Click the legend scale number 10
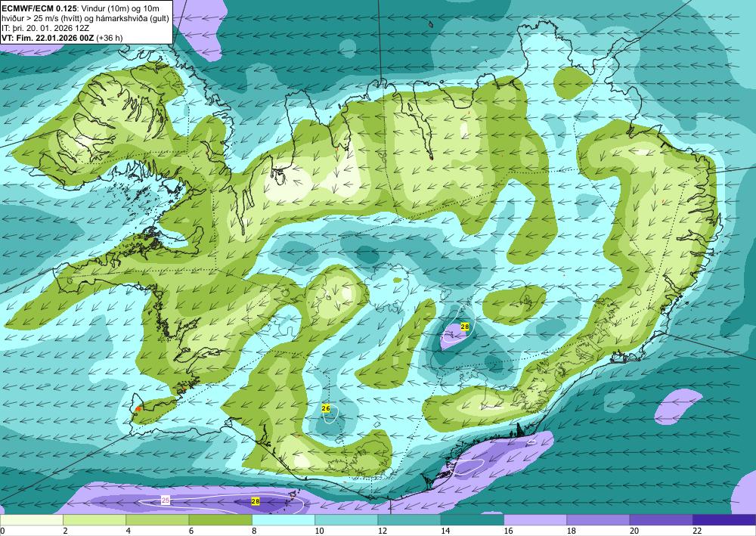This screenshot has height=536, width=756. (319, 531)
